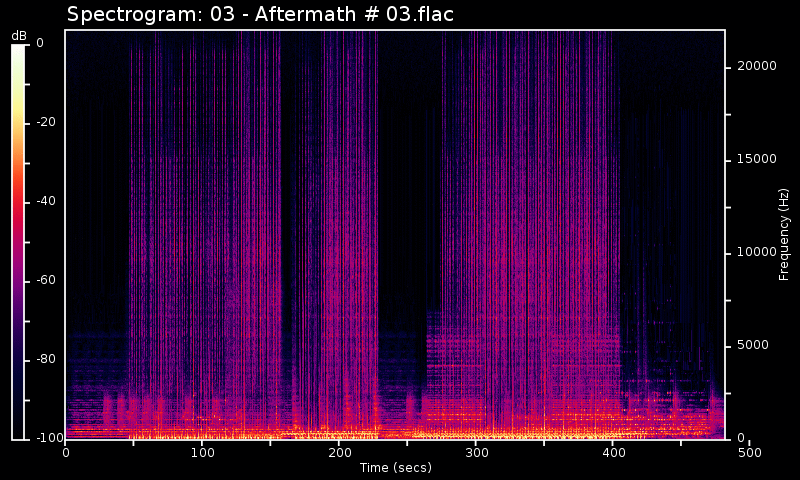The height and width of the screenshot is (480, 800).
Task: Jump to the 300 seconds time axis label
Action: tap(476, 453)
